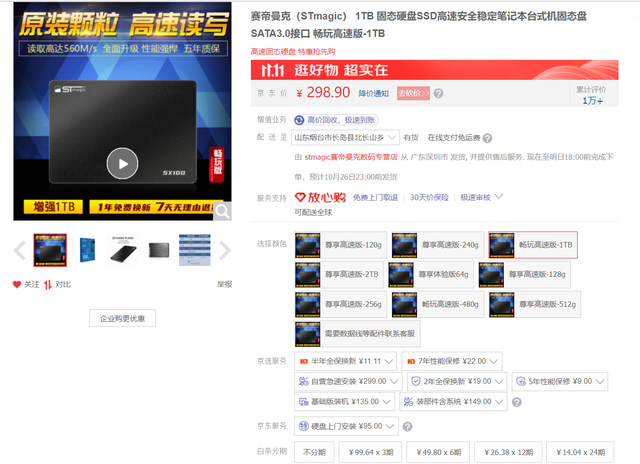Open the 半年全保换新 ¥11.11 dropdown

tap(345, 361)
